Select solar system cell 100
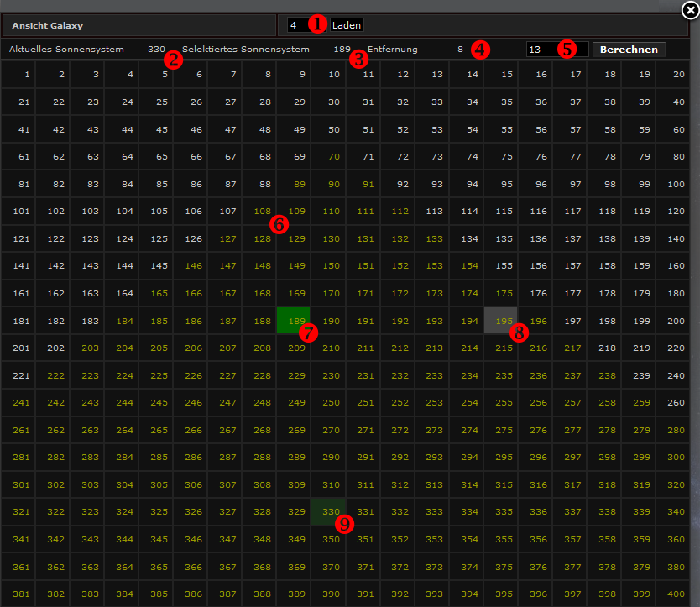The image size is (700, 607). click(672, 184)
